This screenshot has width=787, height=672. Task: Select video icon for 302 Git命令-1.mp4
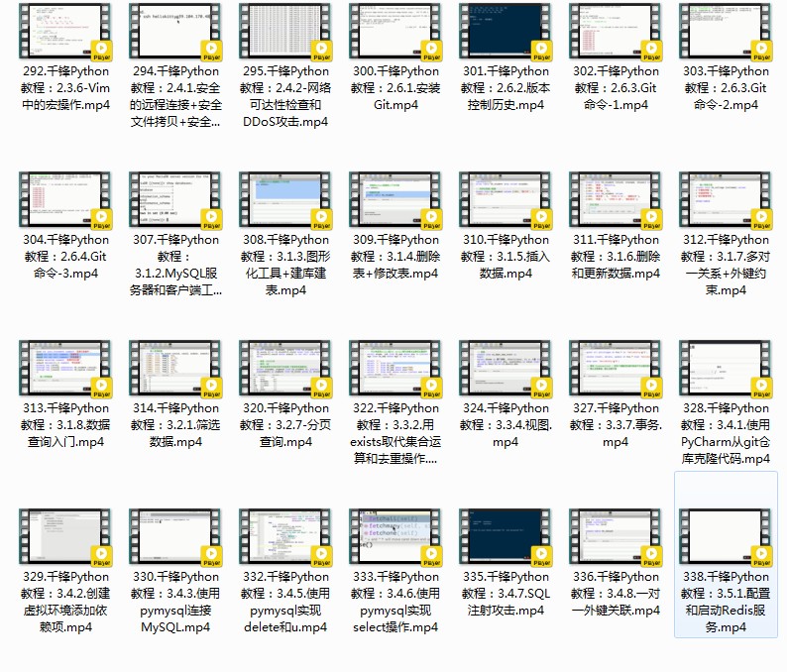pyautogui.click(x=616, y=31)
